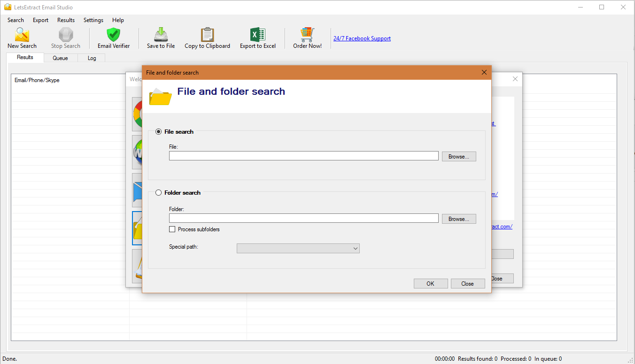Select the Folder search radio button
The width and height of the screenshot is (635, 364).
pos(159,193)
